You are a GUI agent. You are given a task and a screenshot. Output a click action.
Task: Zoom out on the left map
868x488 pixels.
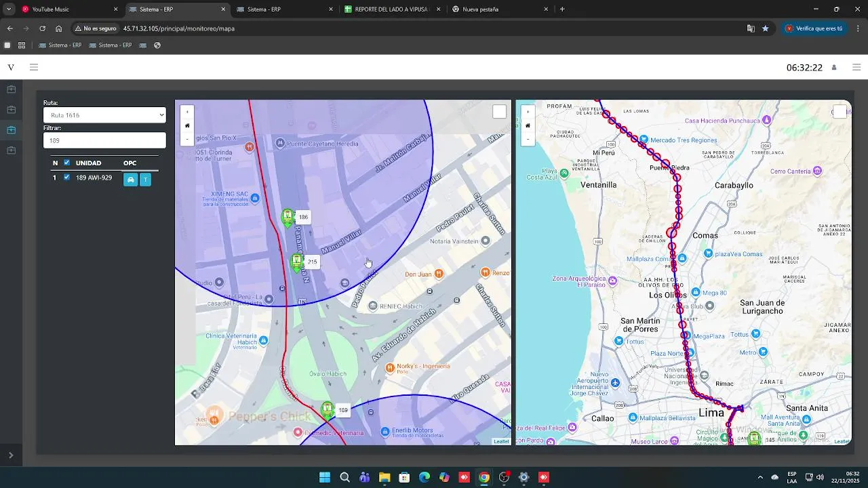click(187, 139)
